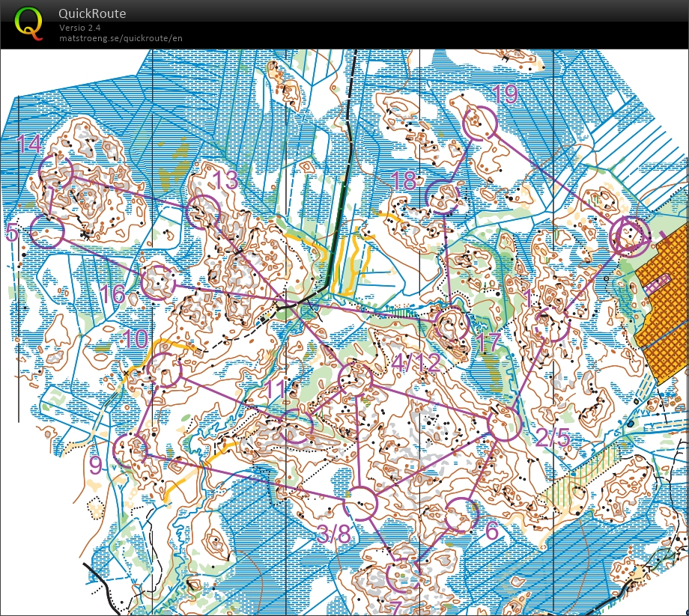Select control circle 6 on the map
Image resolution: width=689 pixels, height=616 pixels.
(x=461, y=516)
